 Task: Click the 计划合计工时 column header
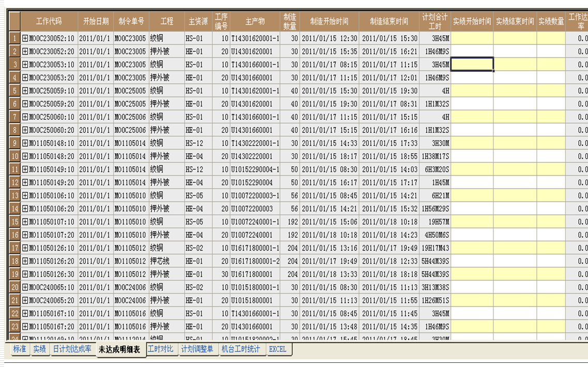(435, 21)
